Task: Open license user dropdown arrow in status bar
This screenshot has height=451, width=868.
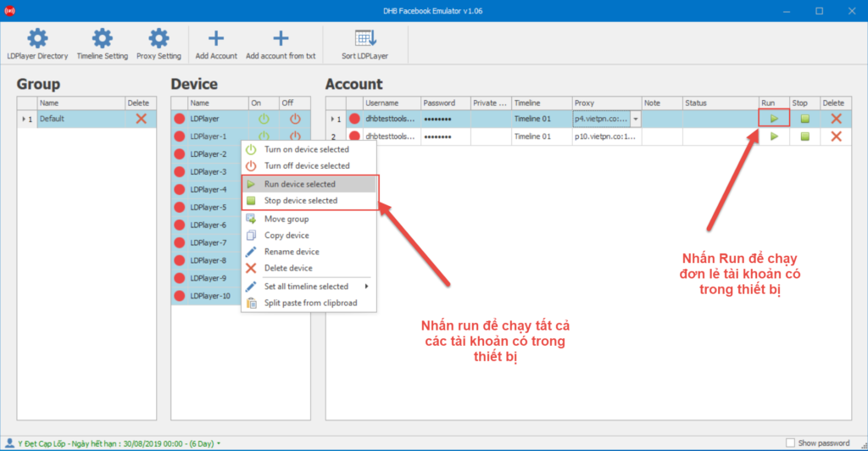Action: click(x=219, y=444)
